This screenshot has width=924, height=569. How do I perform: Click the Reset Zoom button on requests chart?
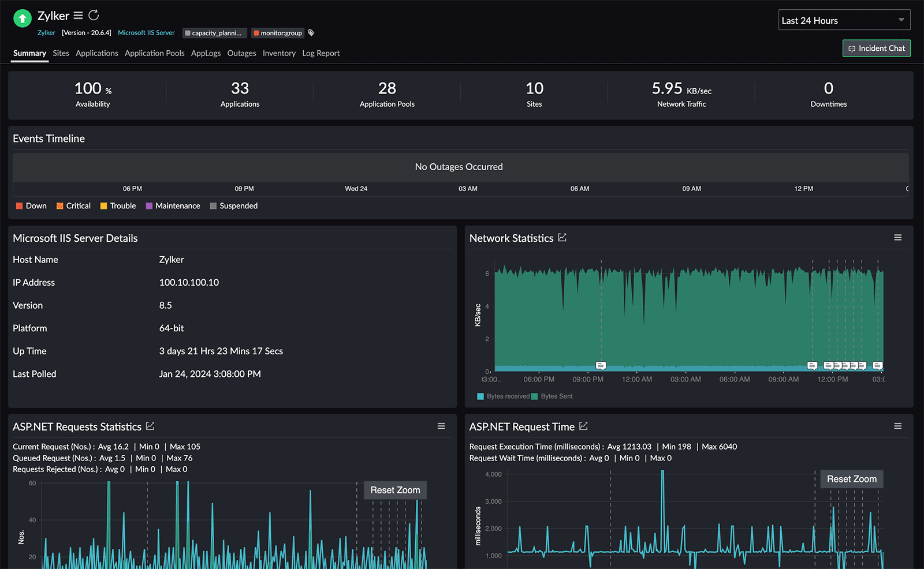395,490
